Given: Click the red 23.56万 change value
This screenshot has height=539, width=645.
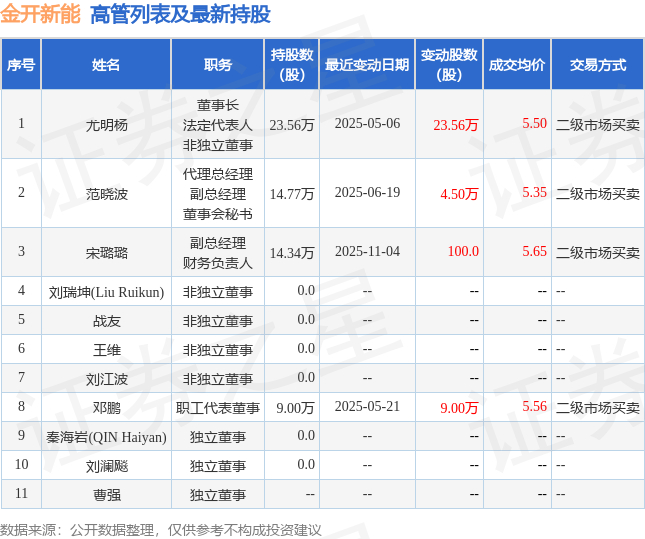Looking at the screenshot, I should click(456, 125).
